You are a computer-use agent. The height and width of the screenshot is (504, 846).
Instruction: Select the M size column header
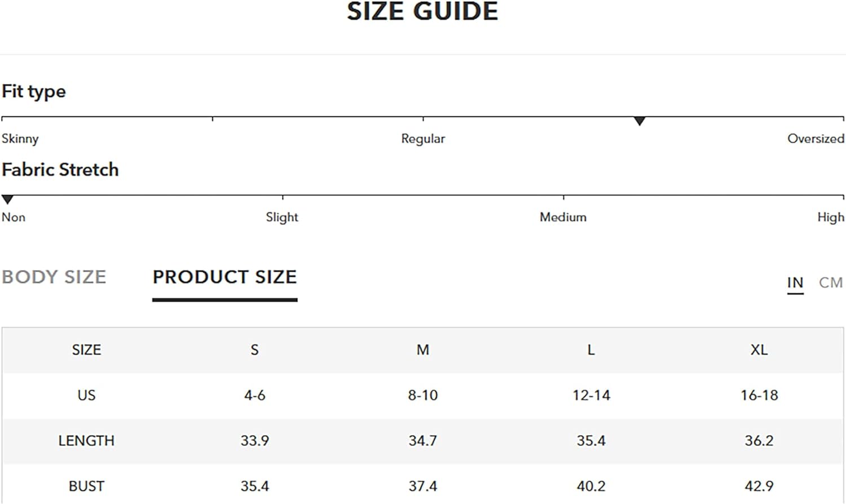(x=423, y=350)
